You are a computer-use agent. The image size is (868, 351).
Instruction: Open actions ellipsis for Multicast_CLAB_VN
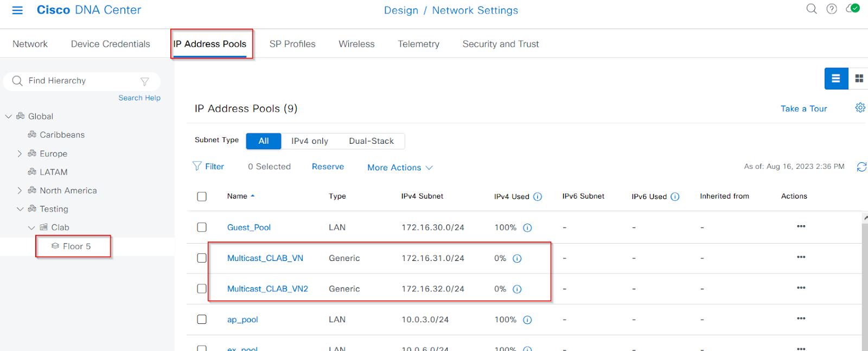pyautogui.click(x=801, y=257)
